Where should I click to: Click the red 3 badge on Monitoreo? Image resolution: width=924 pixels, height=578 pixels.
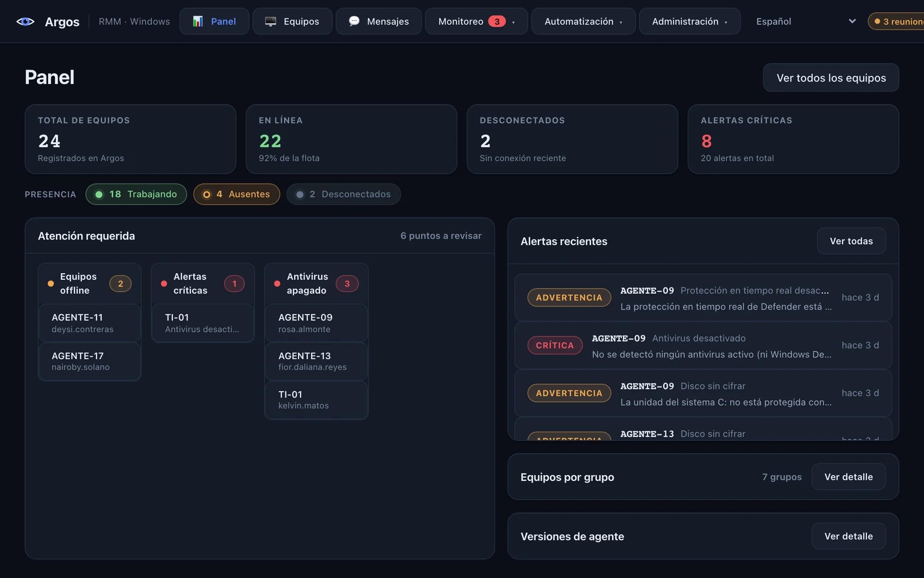click(x=497, y=22)
